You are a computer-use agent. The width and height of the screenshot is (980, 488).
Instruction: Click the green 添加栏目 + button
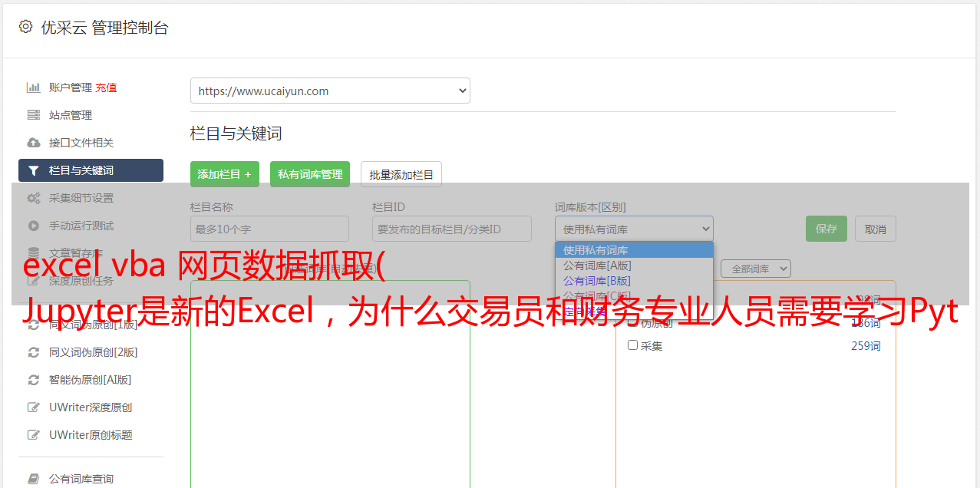point(225,174)
